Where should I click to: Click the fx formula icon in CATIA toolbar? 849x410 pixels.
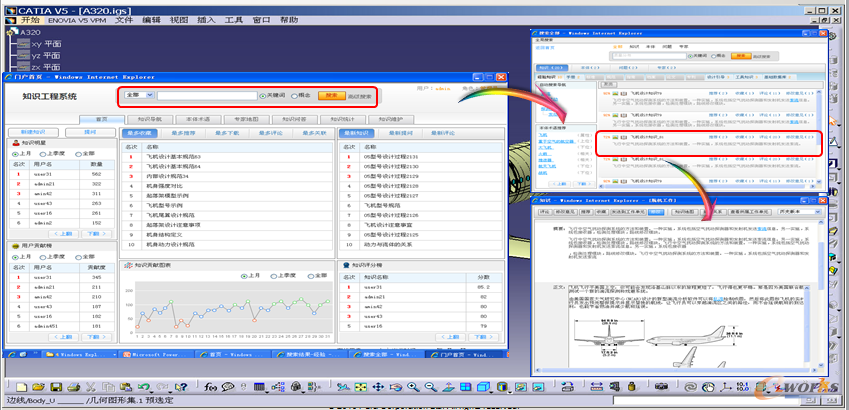(211, 387)
